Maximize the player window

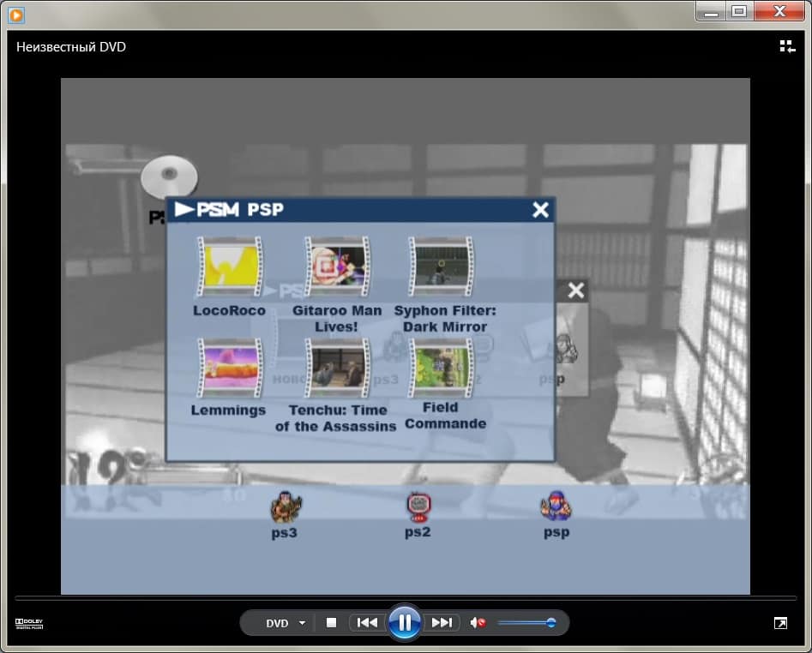coord(739,11)
